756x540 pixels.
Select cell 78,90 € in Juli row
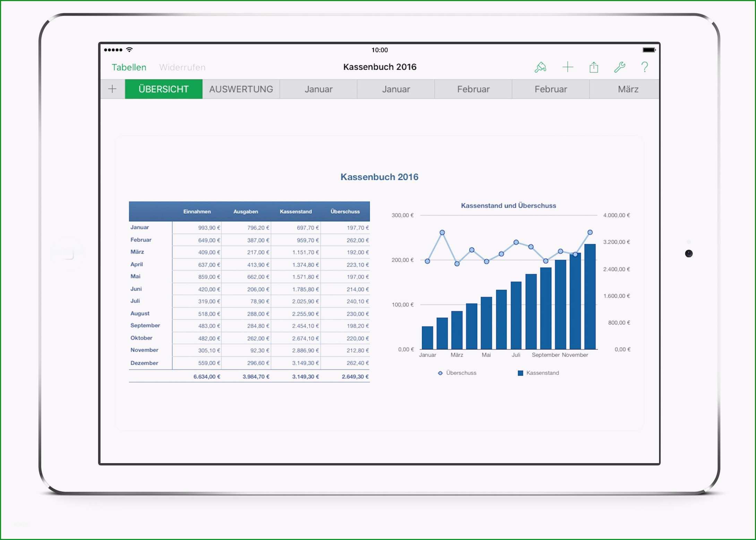[x=246, y=301]
